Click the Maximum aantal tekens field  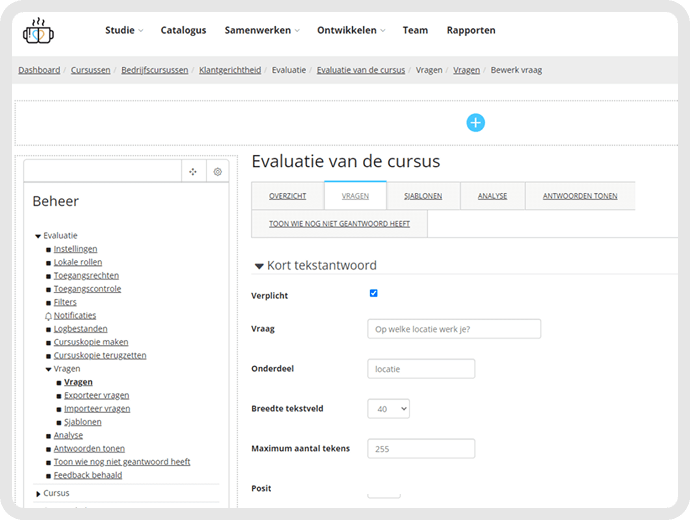pyautogui.click(x=421, y=449)
